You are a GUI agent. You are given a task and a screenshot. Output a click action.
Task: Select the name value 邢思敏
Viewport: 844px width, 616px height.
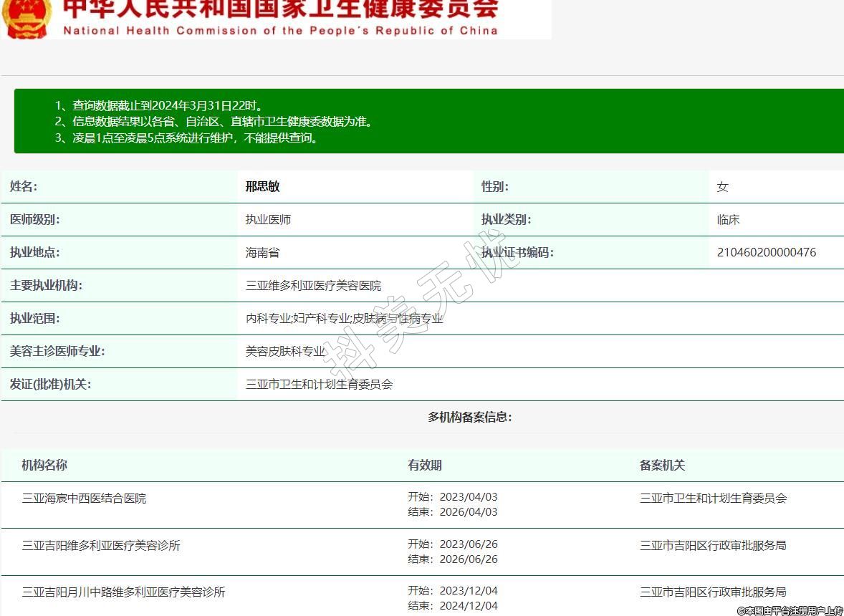coord(262,187)
